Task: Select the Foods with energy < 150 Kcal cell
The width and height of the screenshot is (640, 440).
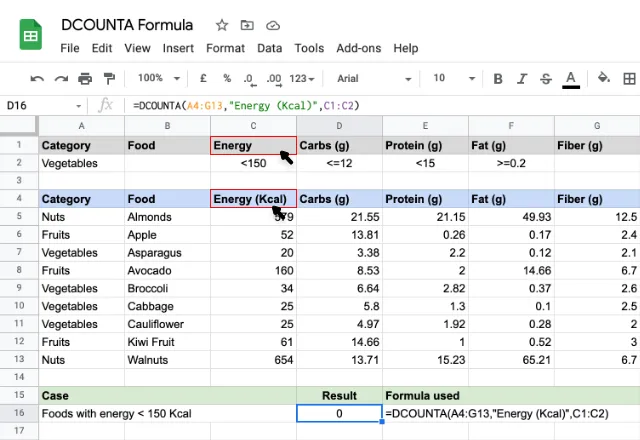Action: tap(167, 413)
